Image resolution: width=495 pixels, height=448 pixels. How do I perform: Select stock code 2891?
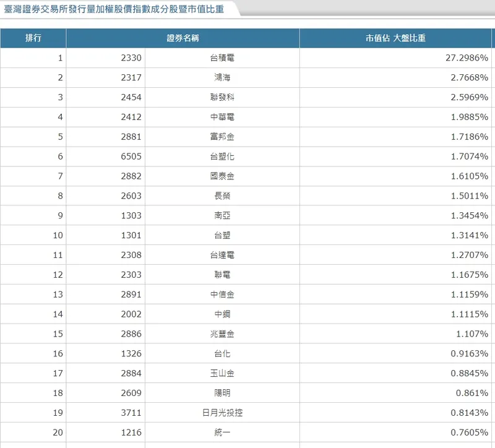(131, 295)
